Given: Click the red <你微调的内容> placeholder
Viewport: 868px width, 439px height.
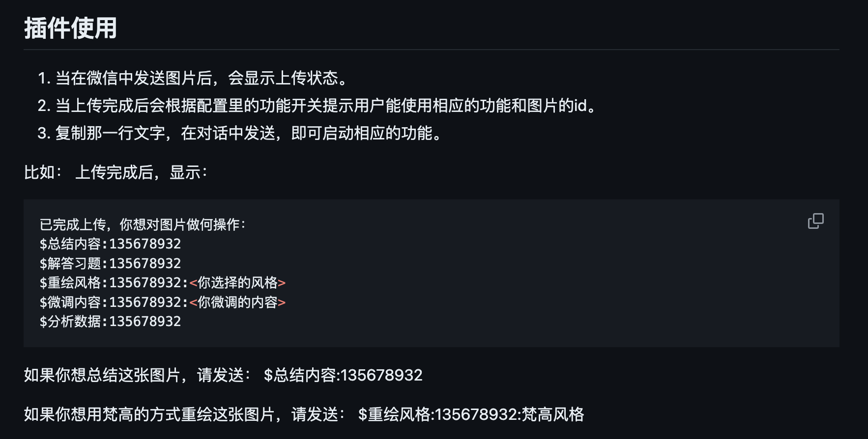Looking at the screenshot, I should (x=237, y=302).
